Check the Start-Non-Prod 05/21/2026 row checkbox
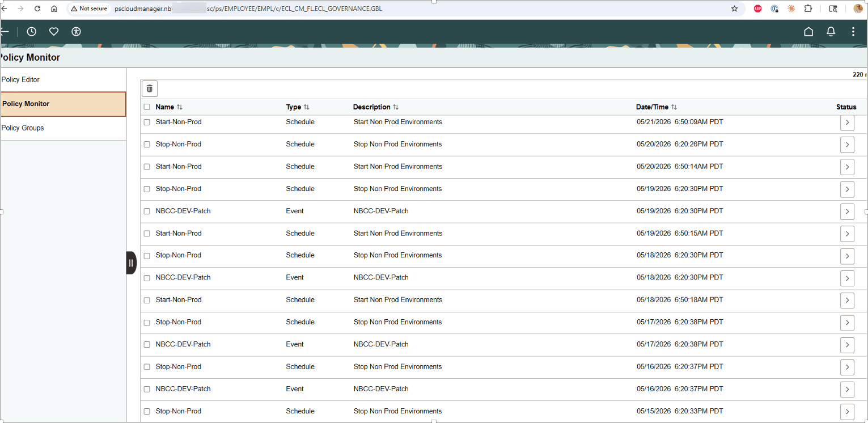Image resolution: width=868 pixels, height=423 pixels. pyautogui.click(x=147, y=122)
